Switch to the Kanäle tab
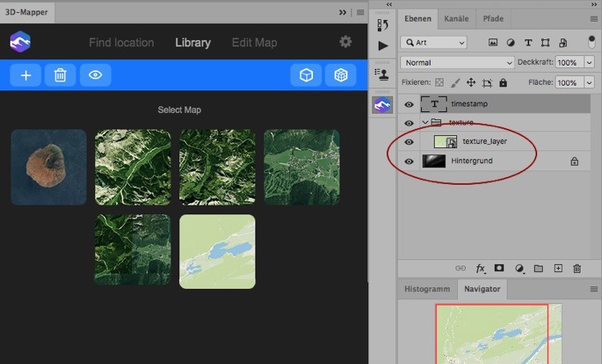Viewport: 602px width, 364px height. coord(456,18)
